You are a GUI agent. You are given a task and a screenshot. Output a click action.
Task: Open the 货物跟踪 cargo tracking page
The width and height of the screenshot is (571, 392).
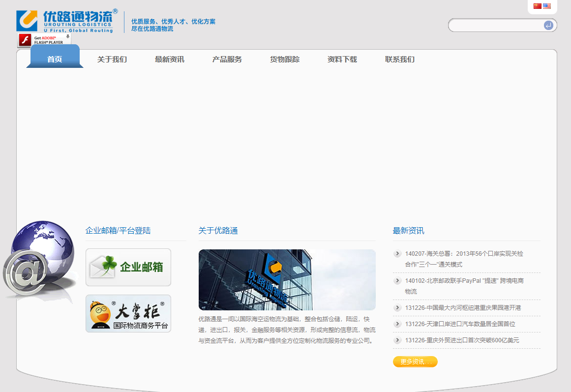285,60
